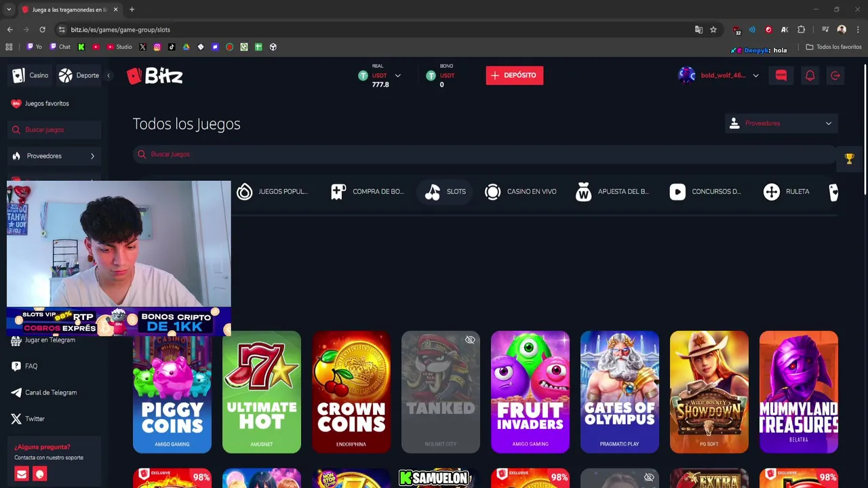This screenshot has width=868, height=488.
Task: Open the Chrome three-dot menu
Action: (x=858, y=30)
